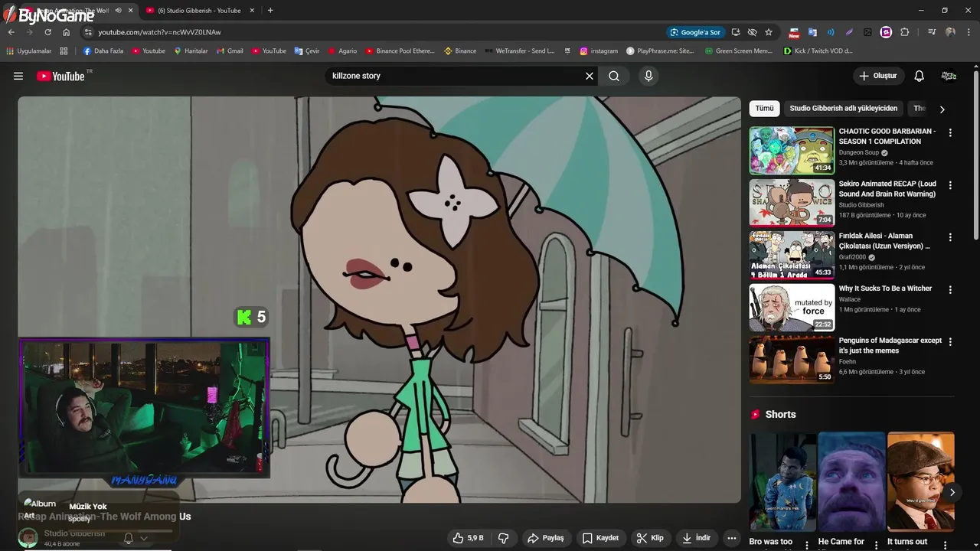Click the youtube.com address bar URL
The height and width of the screenshot is (551, 980).
159,32
